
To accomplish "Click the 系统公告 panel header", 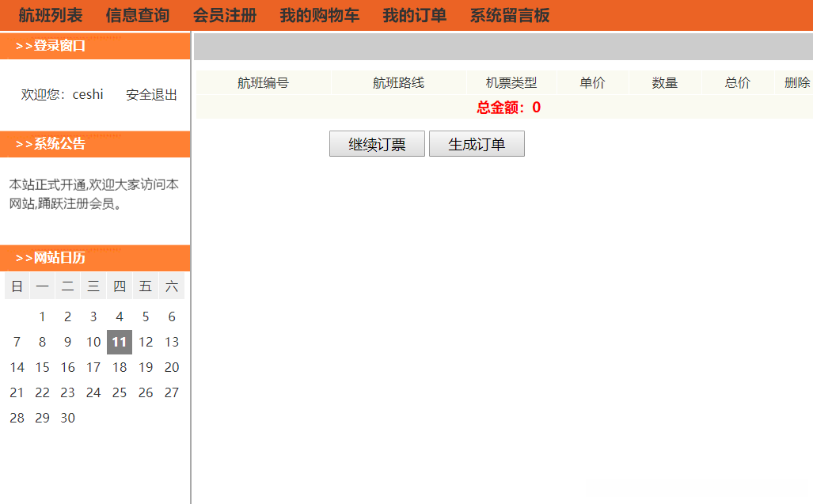I will (96, 144).
